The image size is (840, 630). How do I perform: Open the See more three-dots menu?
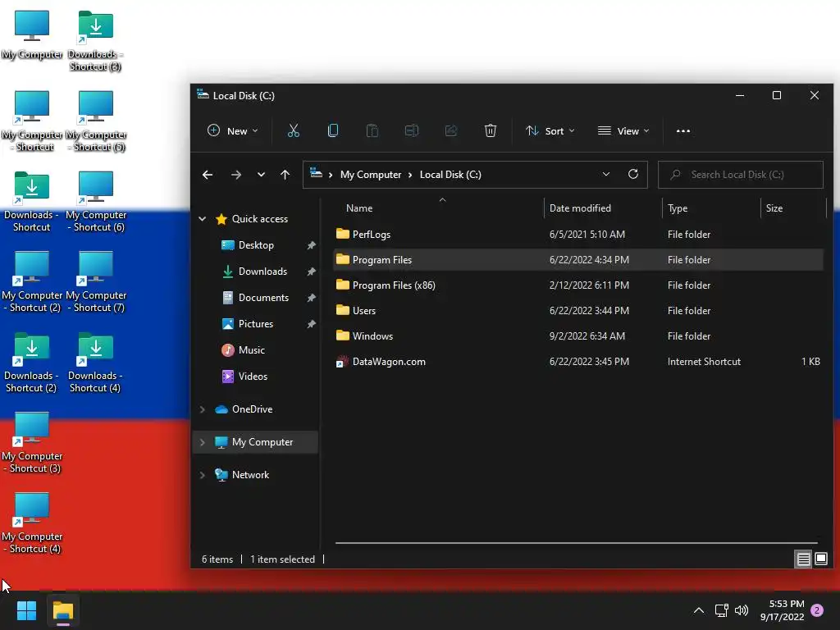pos(683,130)
